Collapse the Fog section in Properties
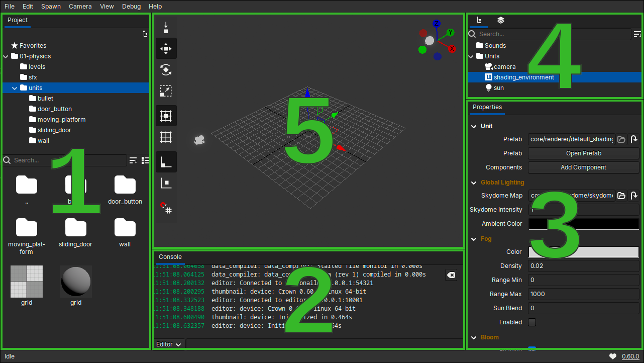 tap(473, 239)
